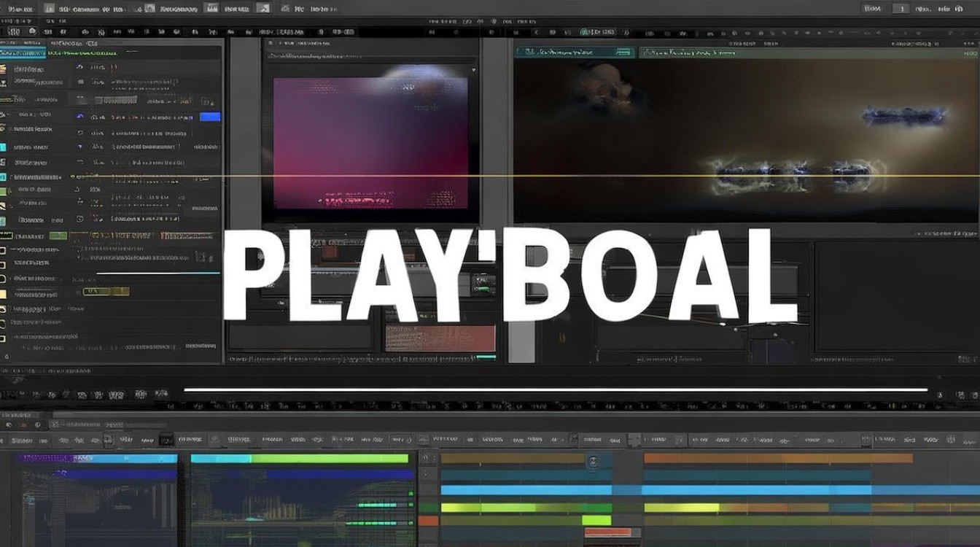
Task: Click the yellow-green clip in right timeline
Action: (682, 508)
